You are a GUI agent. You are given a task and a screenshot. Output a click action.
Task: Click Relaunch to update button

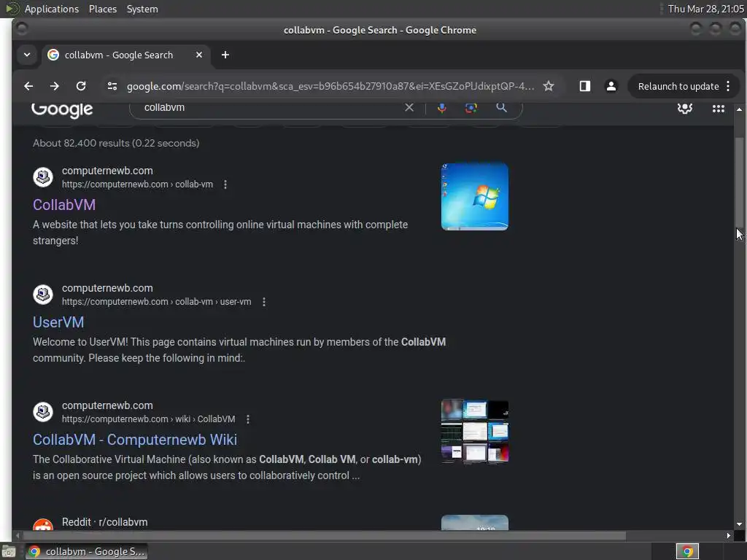coord(678,86)
